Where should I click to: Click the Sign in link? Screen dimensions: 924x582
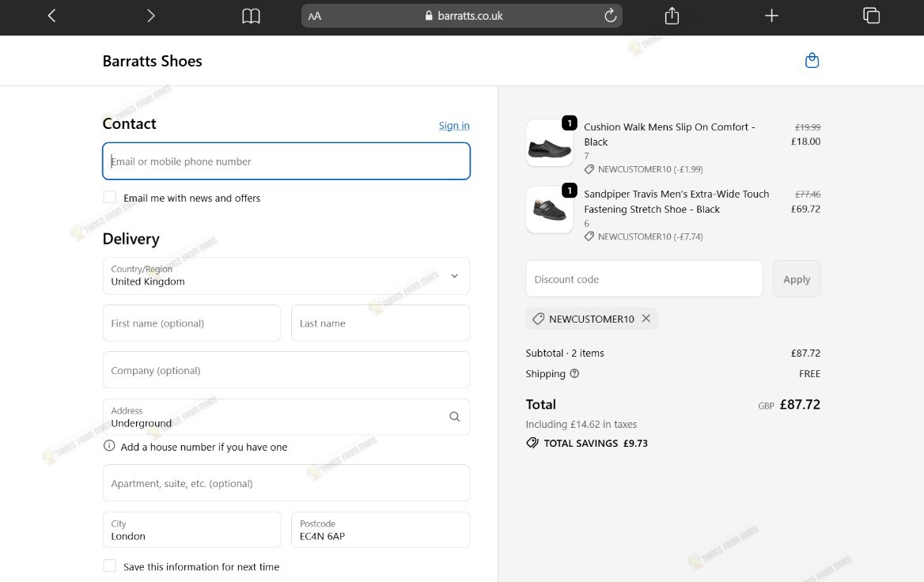click(454, 126)
